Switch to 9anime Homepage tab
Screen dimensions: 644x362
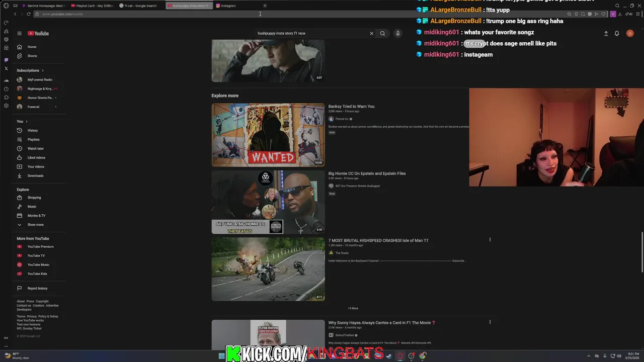[x=43, y=6]
